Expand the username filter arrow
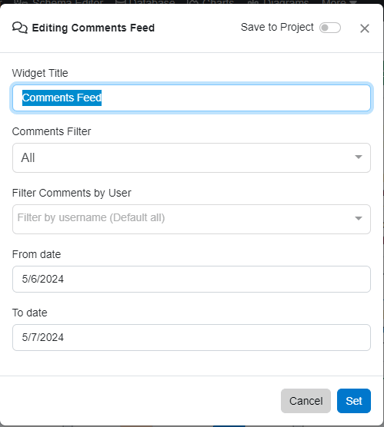 point(358,218)
